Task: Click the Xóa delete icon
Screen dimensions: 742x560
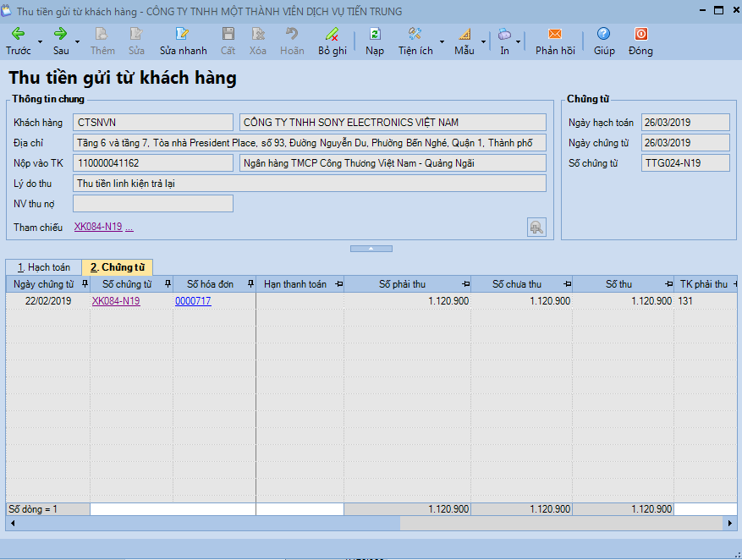Action: pyautogui.click(x=258, y=41)
